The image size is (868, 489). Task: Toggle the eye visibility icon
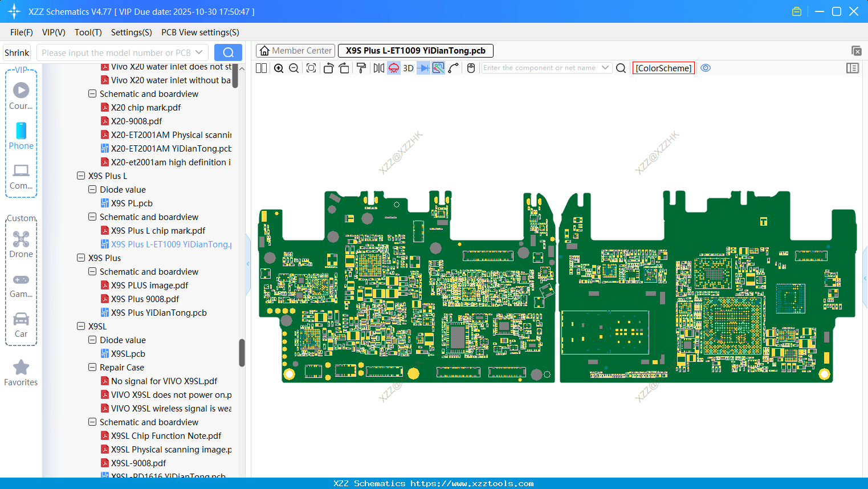[706, 68]
